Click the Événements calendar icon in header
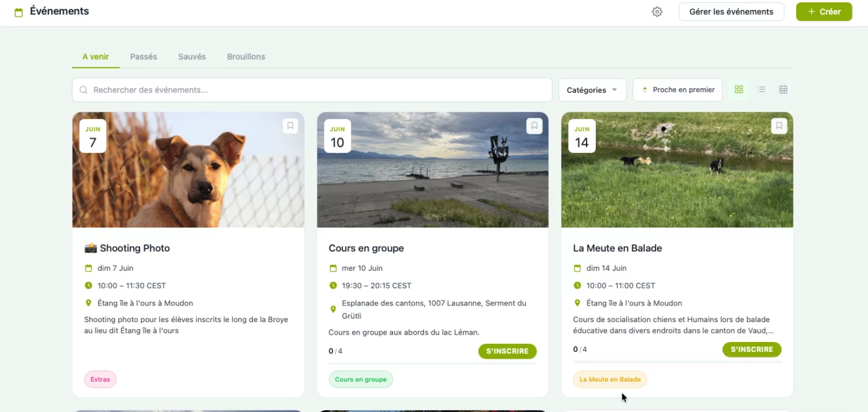Image resolution: width=868 pixels, height=412 pixels. coord(19,12)
